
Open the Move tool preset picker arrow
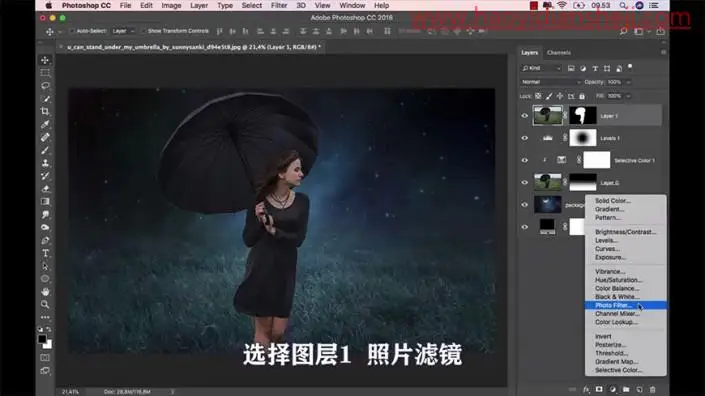coord(59,31)
